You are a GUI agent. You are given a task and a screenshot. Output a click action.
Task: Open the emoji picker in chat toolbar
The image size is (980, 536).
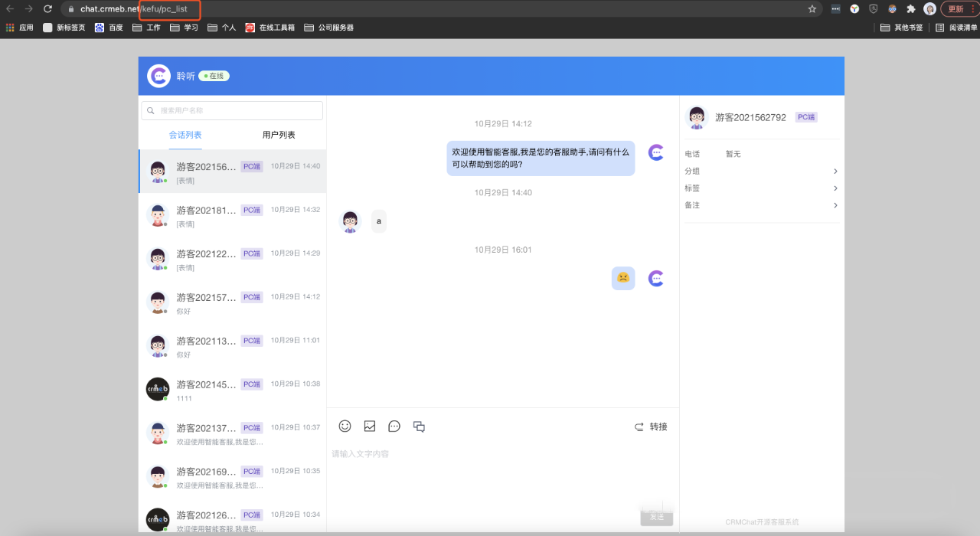pos(345,427)
